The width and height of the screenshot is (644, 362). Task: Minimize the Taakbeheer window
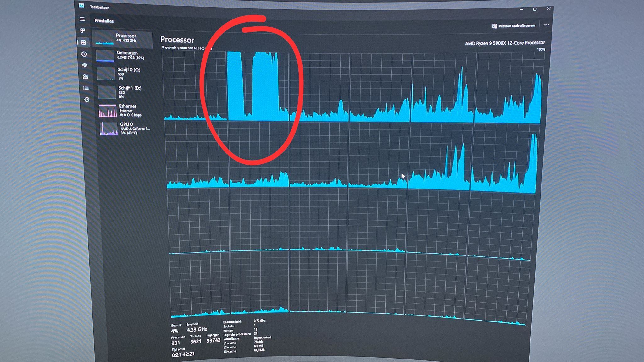click(x=521, y=9)
